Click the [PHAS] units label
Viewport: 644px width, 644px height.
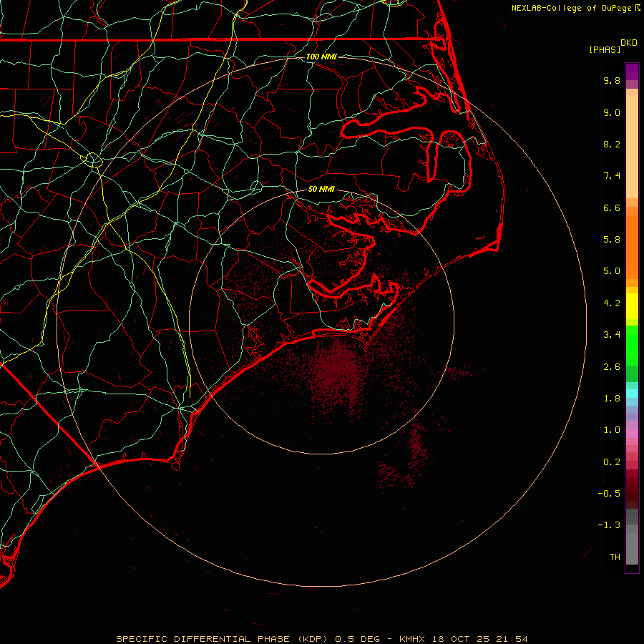point(605,49)
